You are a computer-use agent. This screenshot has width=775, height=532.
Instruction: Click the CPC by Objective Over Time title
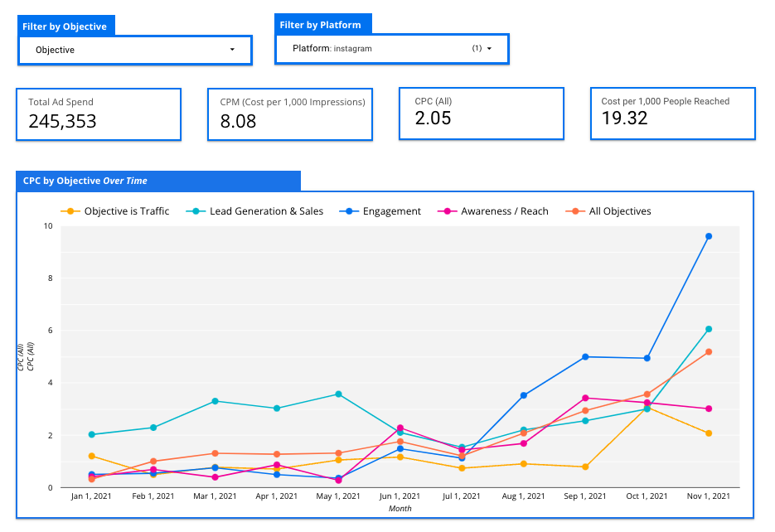click(x=85, y=181)
